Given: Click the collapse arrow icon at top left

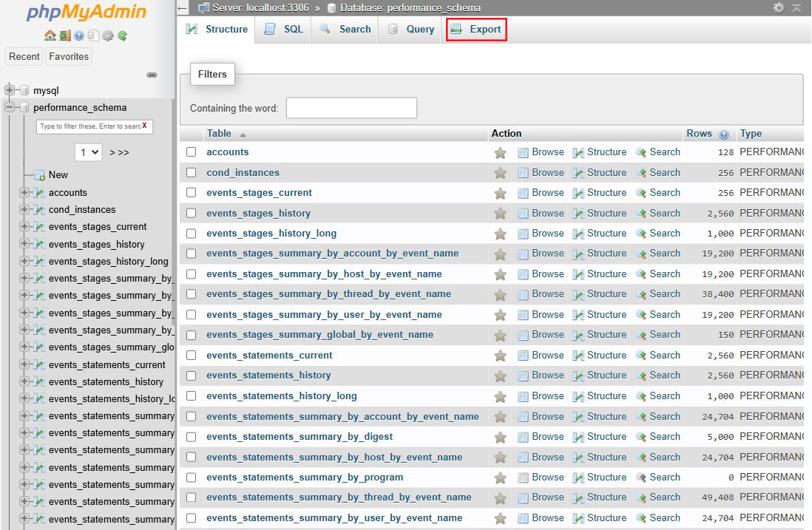Looking at the screenshot, I should coord(182,8).
